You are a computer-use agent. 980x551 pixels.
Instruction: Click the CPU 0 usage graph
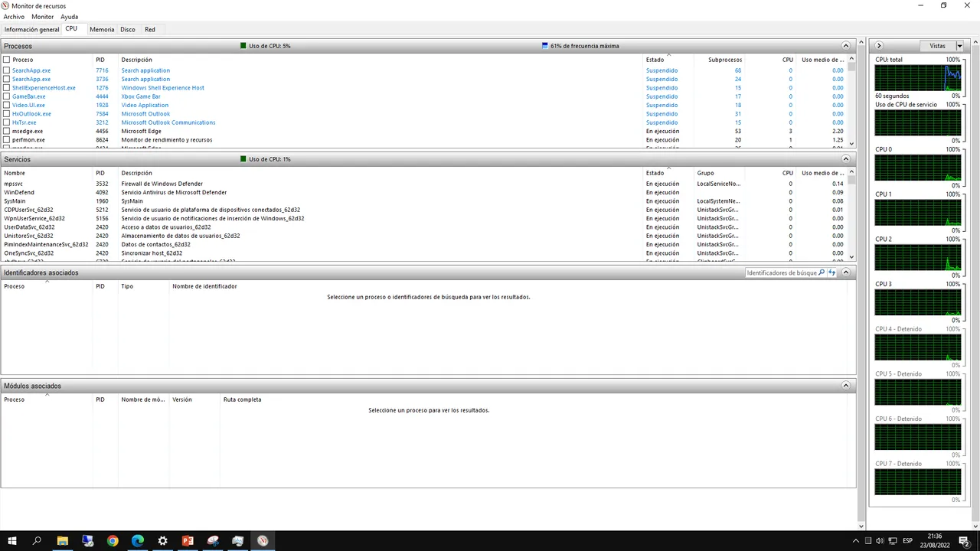pos(917,168)
